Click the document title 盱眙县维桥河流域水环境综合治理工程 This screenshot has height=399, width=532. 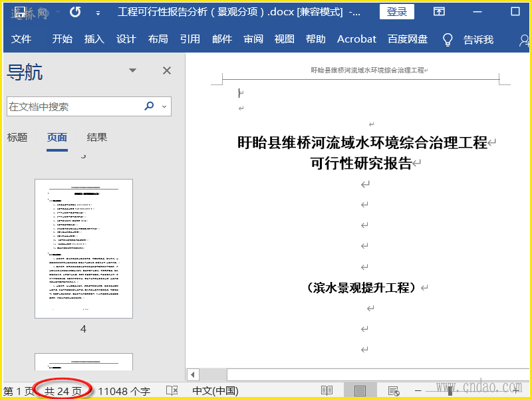362,142
